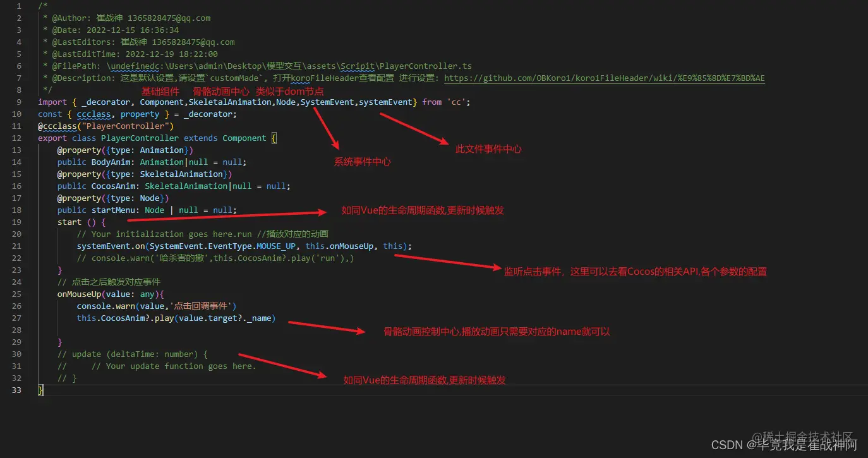868x458 pixels.
Task: Click 'property' in the const destructuring line
Action: pyautogui.click(x=140, y=114)
